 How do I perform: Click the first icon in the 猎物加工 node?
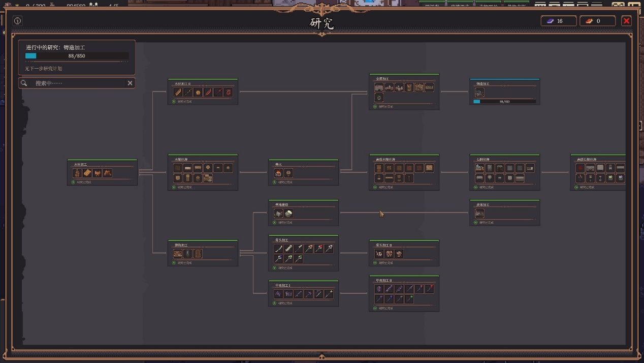coord(178,254)
